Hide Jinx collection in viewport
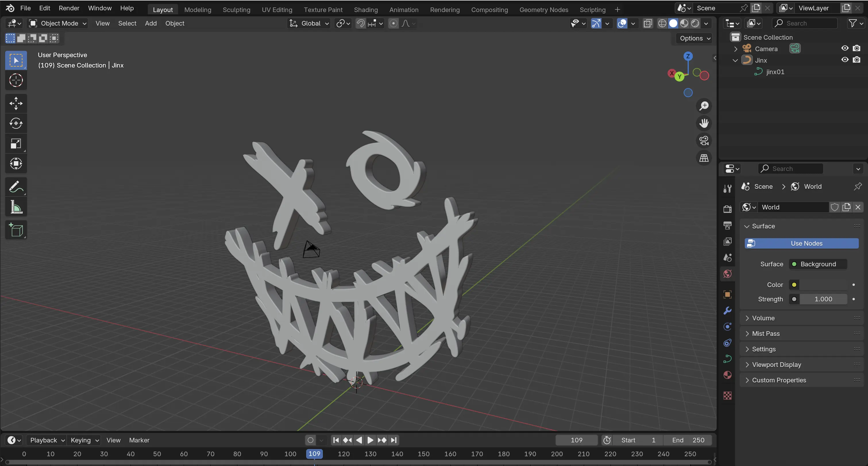The image size is (868, 466). point(845,60)
